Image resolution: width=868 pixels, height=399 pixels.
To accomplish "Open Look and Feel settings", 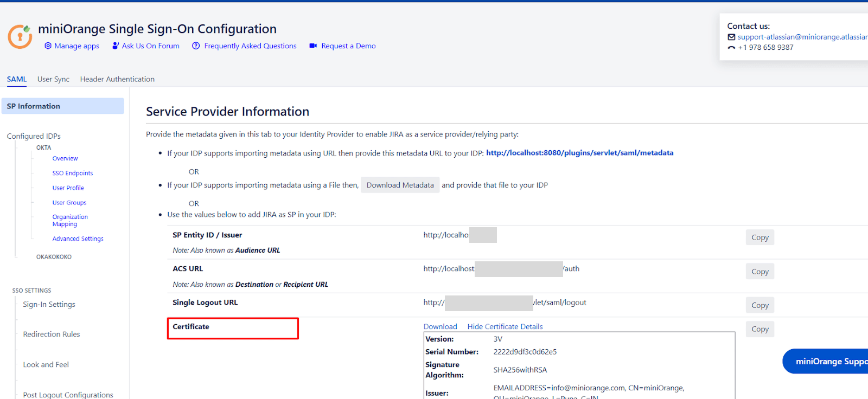I will click(x=46, y=365).
